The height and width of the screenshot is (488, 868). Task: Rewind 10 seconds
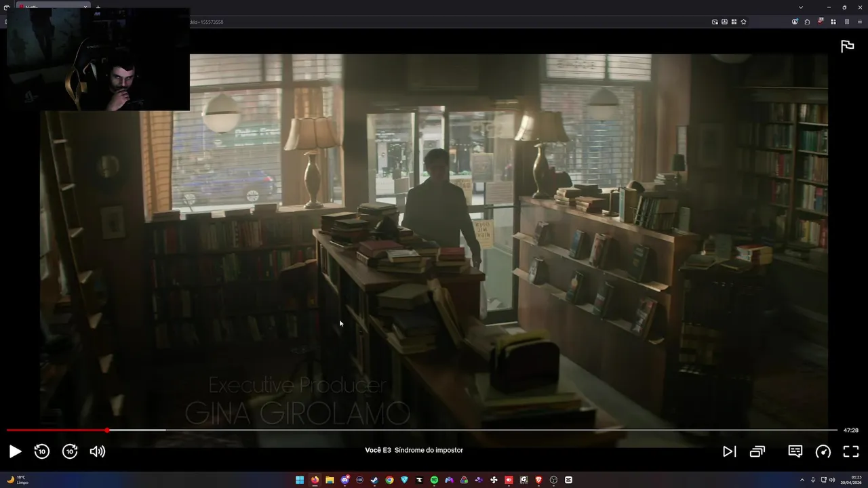(42, 451)
